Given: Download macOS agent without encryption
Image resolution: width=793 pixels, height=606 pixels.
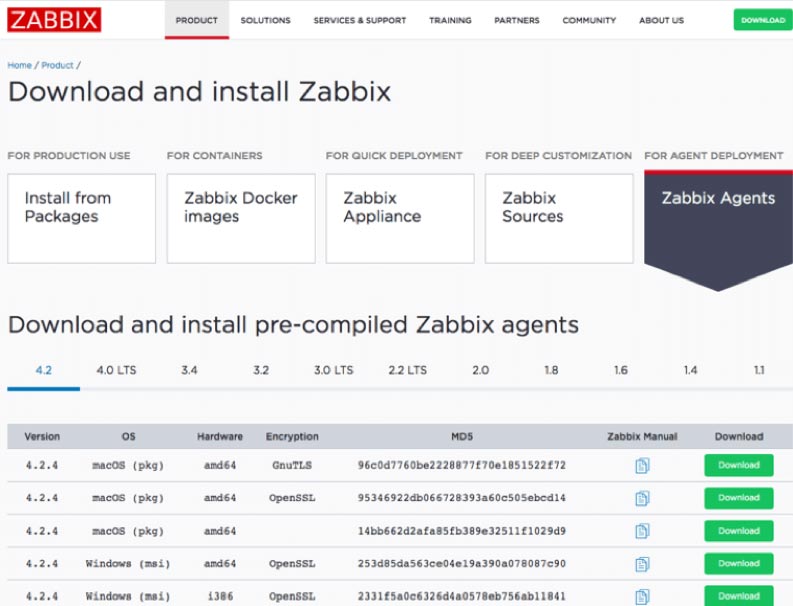Looking at the screenshot, I should pos(739,531).
